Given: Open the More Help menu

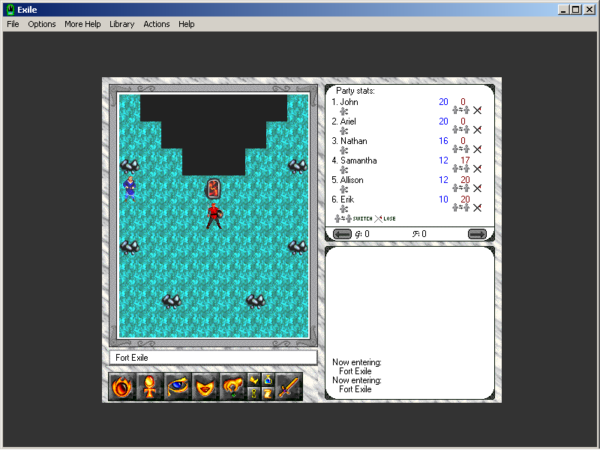Looking at the screenshot, I should [82, 23].
